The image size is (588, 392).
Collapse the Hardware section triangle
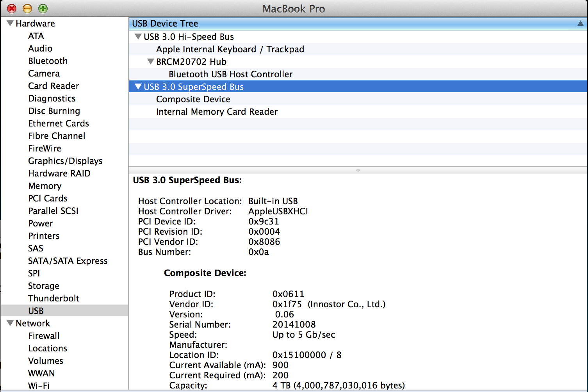[x=10, y=23]
